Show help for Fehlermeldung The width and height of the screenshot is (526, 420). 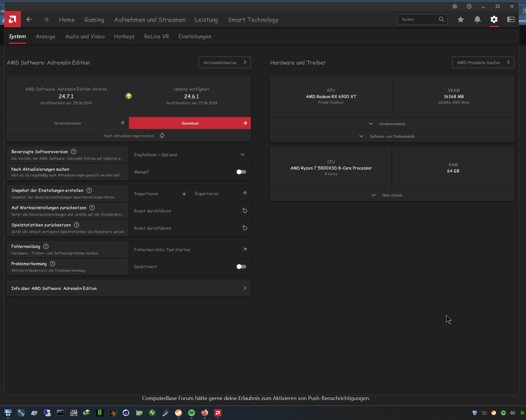(x=46, y=246)
